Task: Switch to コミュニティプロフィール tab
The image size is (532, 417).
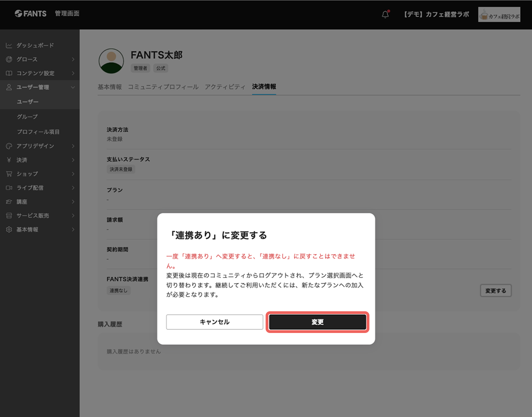Action: click(163, 87)
